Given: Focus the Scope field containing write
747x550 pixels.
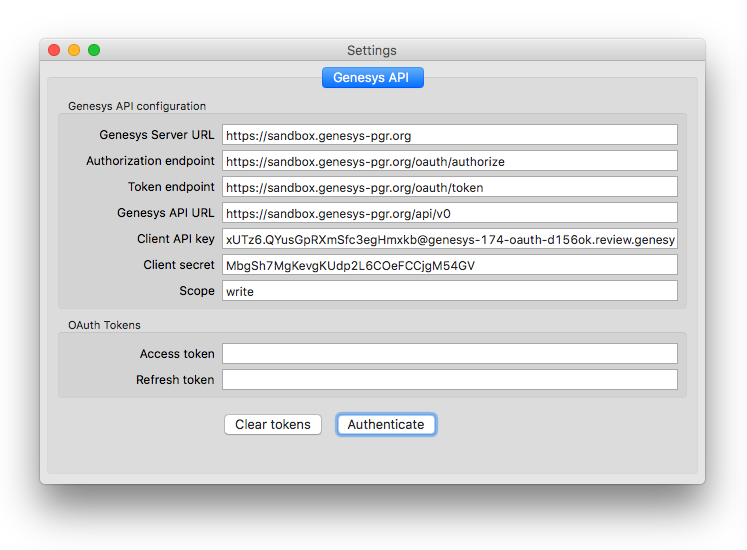Looking at the screenshot, I should tap(450, 291).
